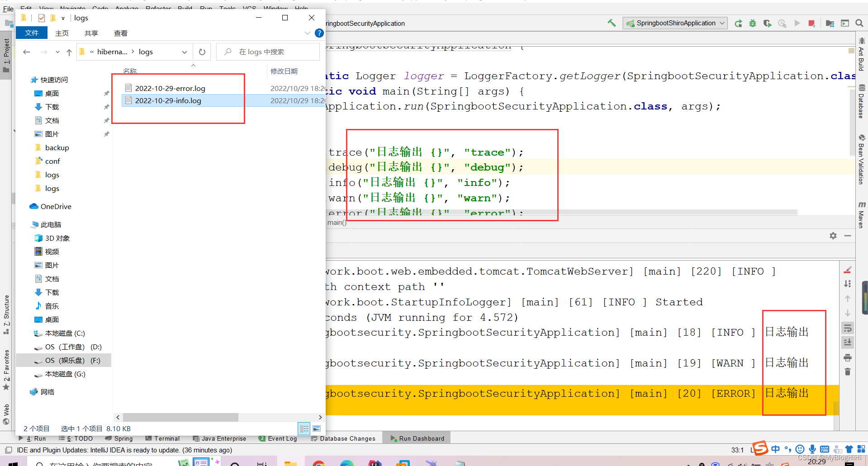This screenshot has width=868, height=466.
Task: Open the Ant Build side panel
Action: click(861, 54)
